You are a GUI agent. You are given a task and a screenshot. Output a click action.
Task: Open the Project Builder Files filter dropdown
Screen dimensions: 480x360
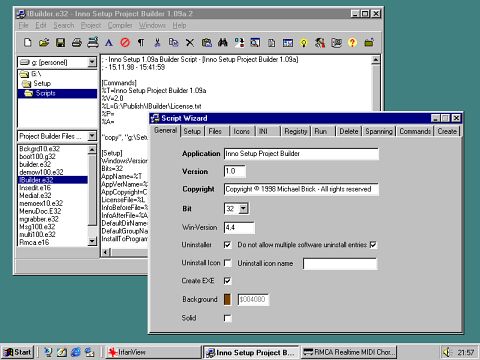(92, 136)
